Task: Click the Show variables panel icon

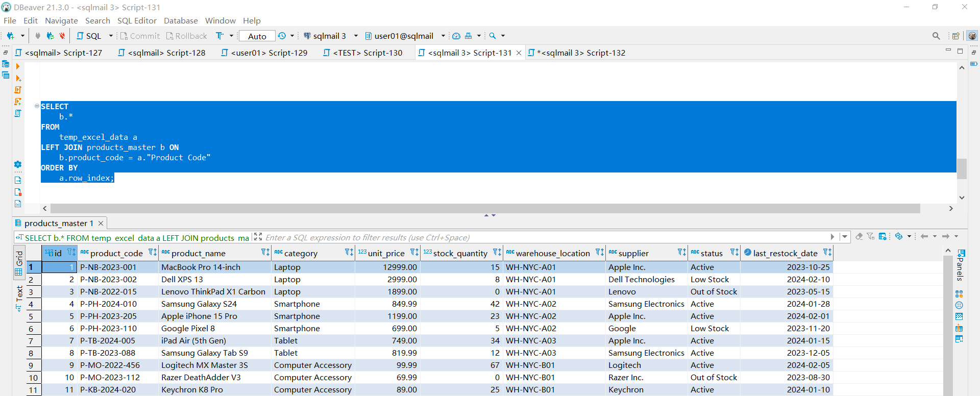Action: [18, 204]
